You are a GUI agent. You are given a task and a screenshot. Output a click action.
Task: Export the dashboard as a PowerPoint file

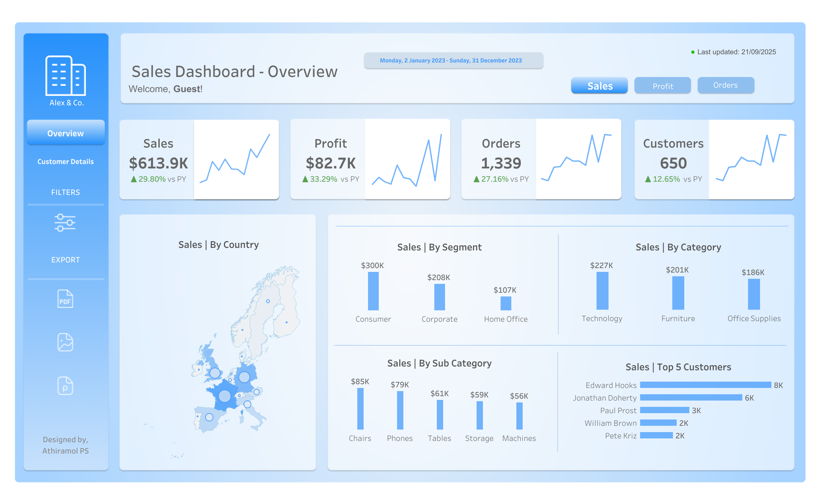(65, 386)
